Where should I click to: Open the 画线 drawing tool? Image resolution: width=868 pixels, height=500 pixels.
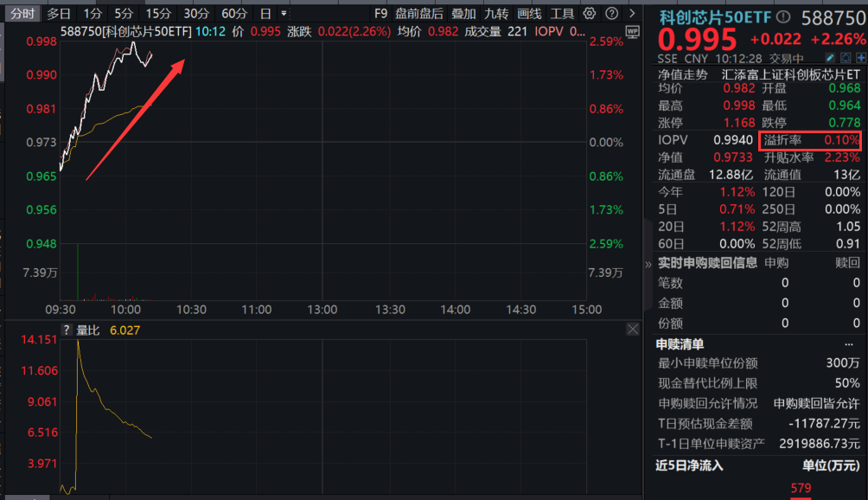pos(528,13)
